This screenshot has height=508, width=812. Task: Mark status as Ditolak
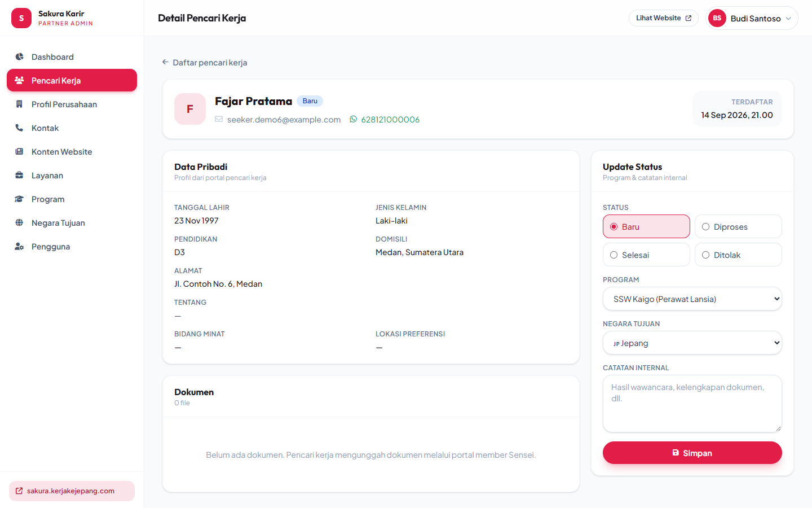pyautogui.click(x=738, y=255)
